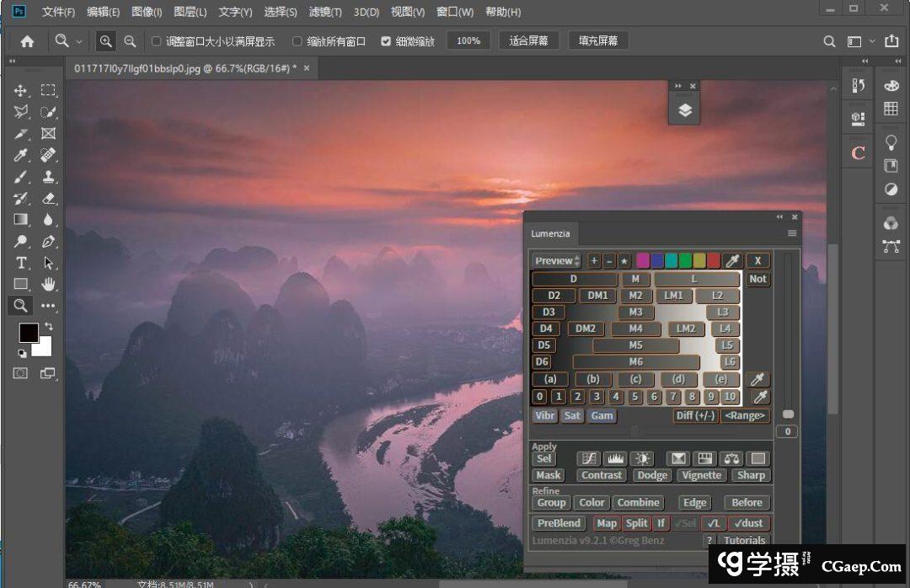Viewport: 910px width, 588px height.
Task: Open the 滤镜(T) menu
Action: tap(325, 12)
